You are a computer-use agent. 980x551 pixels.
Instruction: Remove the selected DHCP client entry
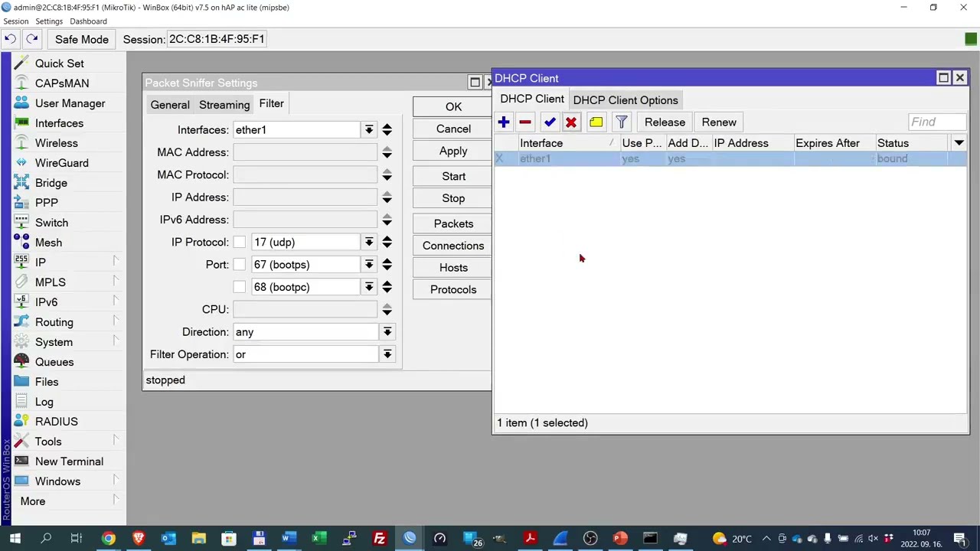(525, 122)
